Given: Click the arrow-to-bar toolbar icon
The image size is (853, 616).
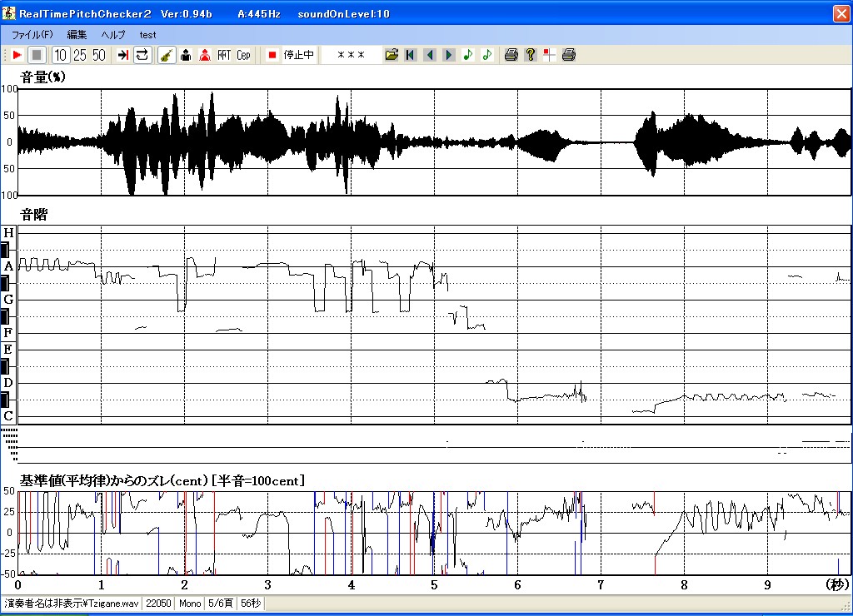Looking at the screenshot, I should (x=123, y=55).
